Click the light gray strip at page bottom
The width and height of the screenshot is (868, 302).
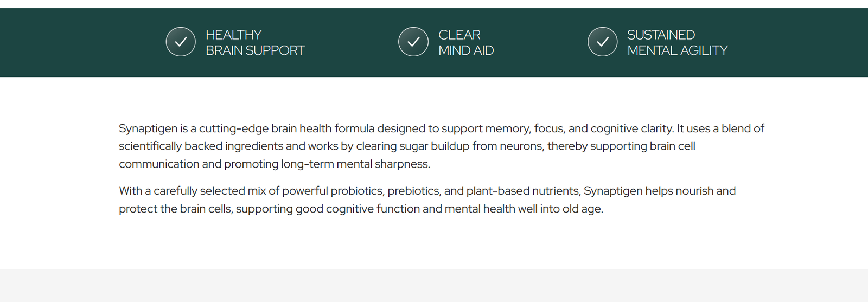tap(434, 286)
